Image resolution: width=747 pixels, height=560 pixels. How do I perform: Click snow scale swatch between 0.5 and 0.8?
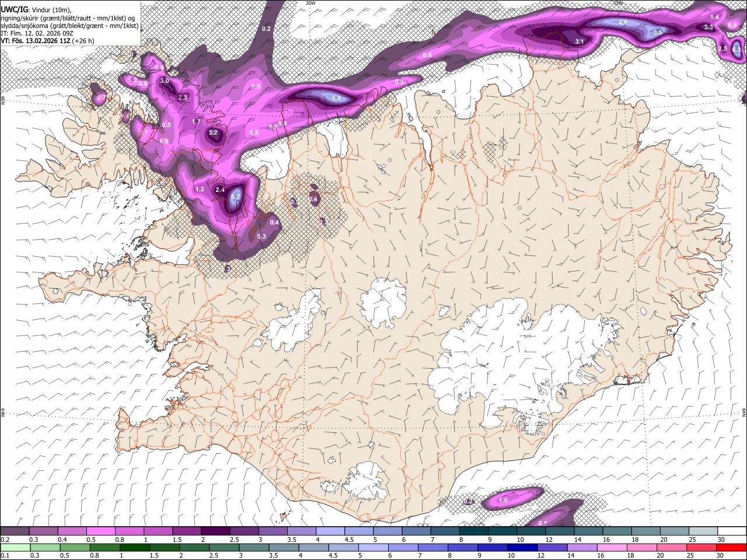tap(100, 531)
